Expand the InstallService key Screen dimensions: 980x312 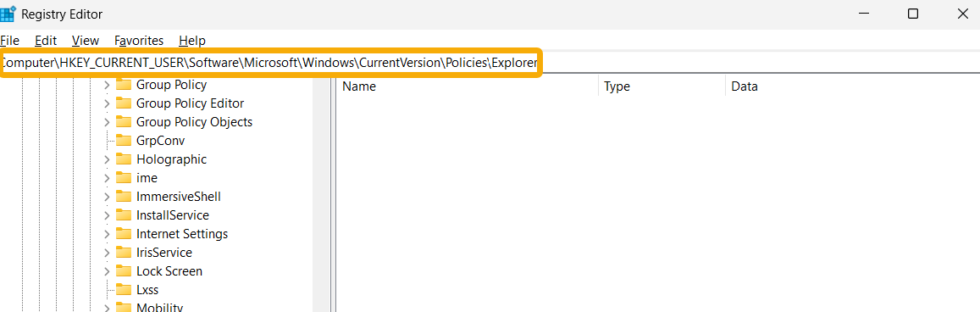pyautogui.click(x=107, y=215)
